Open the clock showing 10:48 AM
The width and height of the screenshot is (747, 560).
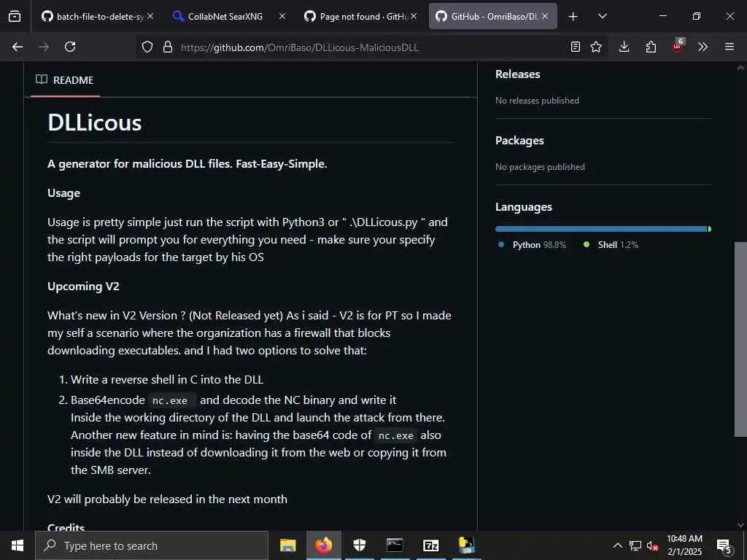coord(684,545)
